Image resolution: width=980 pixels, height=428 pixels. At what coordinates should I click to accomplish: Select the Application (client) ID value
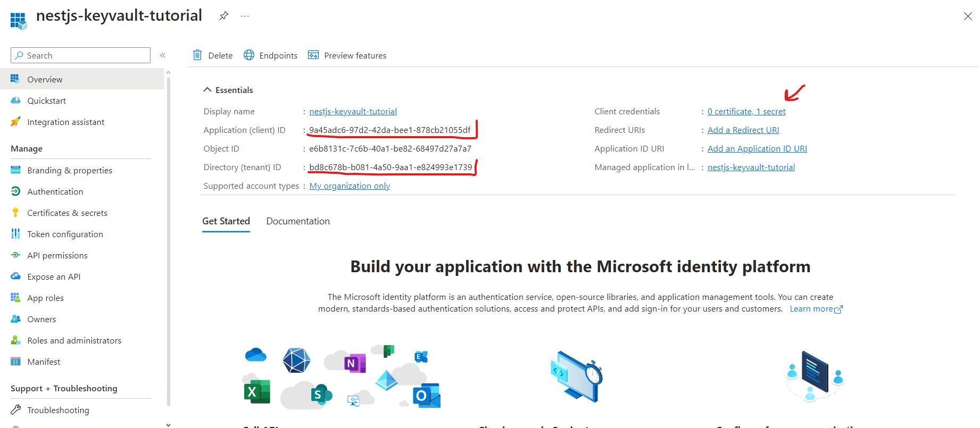390,130
